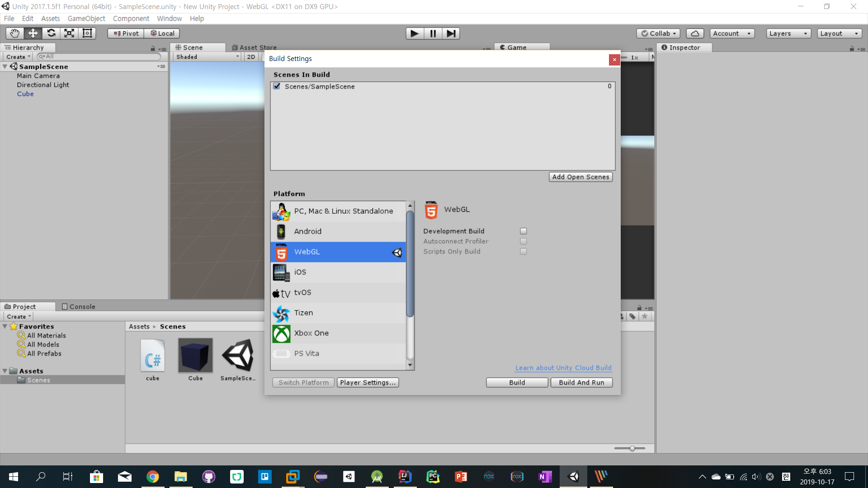Select the Rect Transform tool

point(87,33)
